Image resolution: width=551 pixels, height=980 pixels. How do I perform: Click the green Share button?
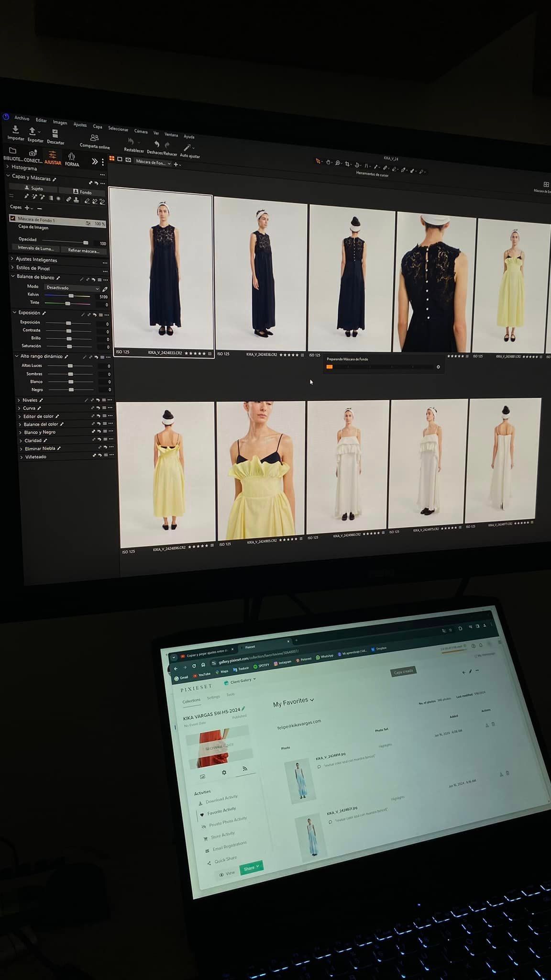pos(251,868)
